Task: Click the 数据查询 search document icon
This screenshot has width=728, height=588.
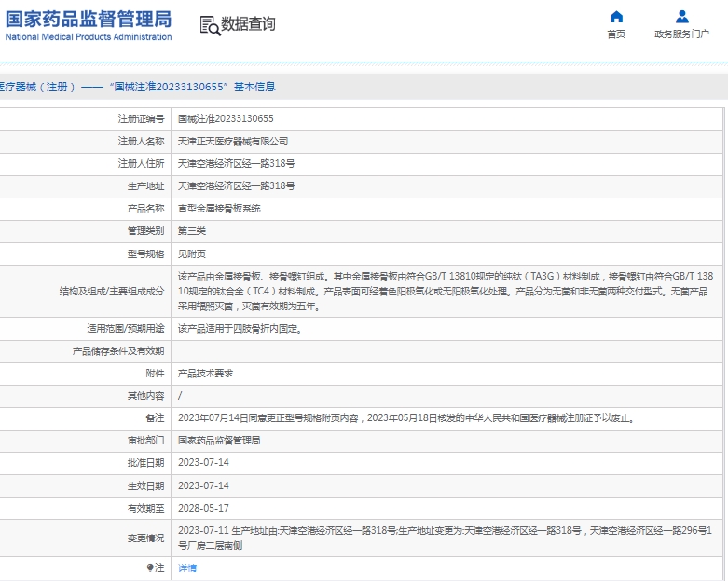Action: [x=210, y=25]
